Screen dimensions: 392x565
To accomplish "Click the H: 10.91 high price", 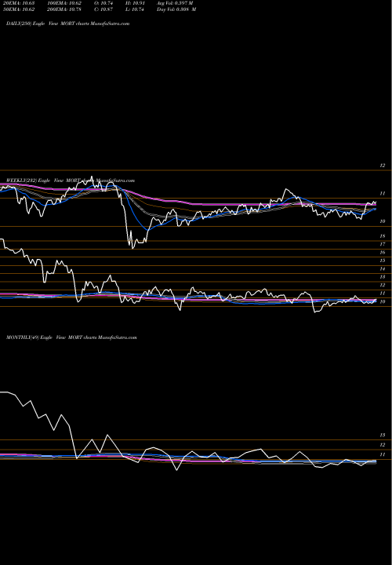I will coord(135,3).
